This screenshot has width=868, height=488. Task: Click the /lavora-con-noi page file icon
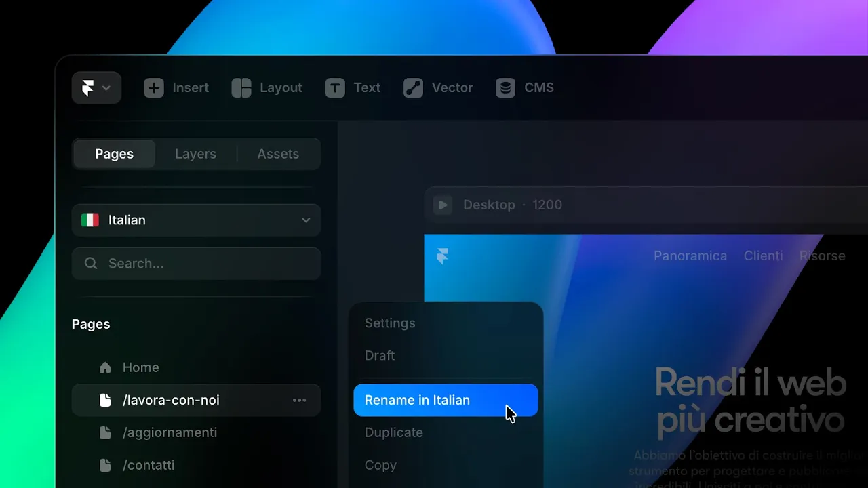(x=105, y=400)
